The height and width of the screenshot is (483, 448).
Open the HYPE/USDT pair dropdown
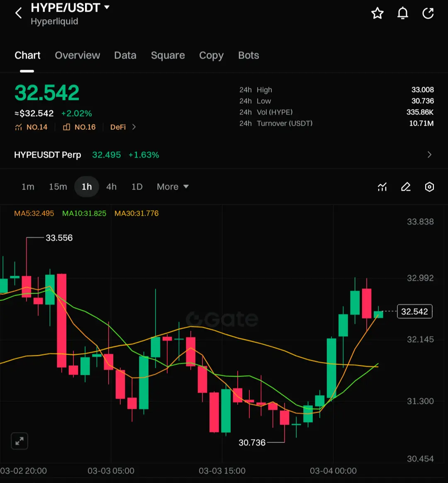pyautogui.click(x=107, y=7)
